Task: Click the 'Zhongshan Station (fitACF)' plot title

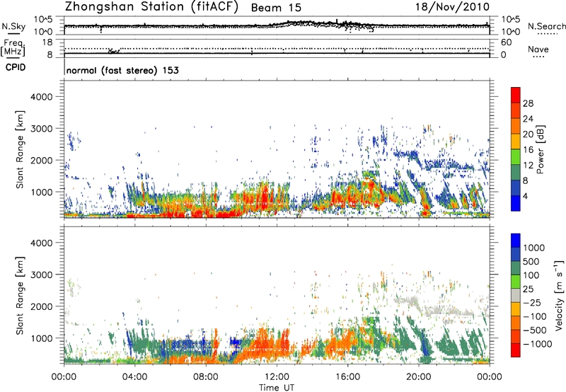Action: (x=151, y=7)
